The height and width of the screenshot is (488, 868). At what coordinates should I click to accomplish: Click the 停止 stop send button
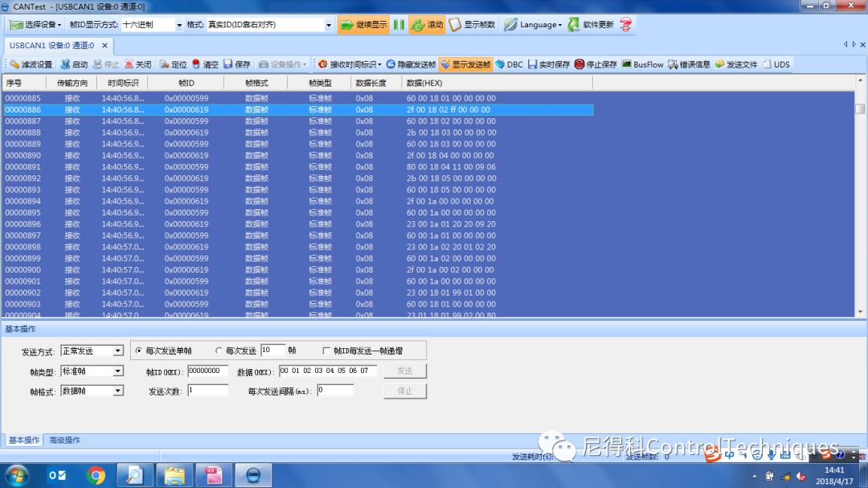404,391
